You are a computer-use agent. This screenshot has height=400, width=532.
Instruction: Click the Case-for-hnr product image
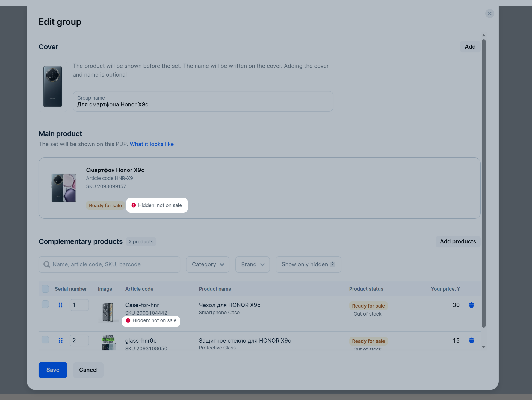(108, 312)
